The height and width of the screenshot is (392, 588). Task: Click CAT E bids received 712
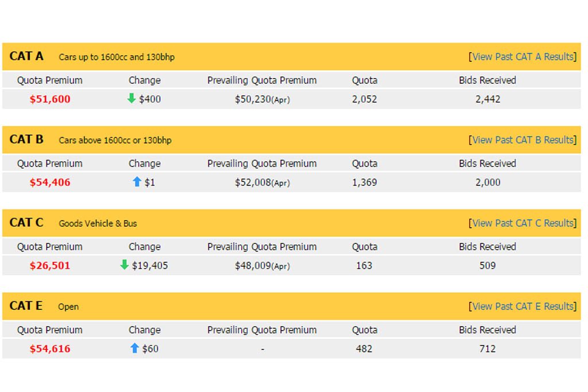(x=488, y=348)
